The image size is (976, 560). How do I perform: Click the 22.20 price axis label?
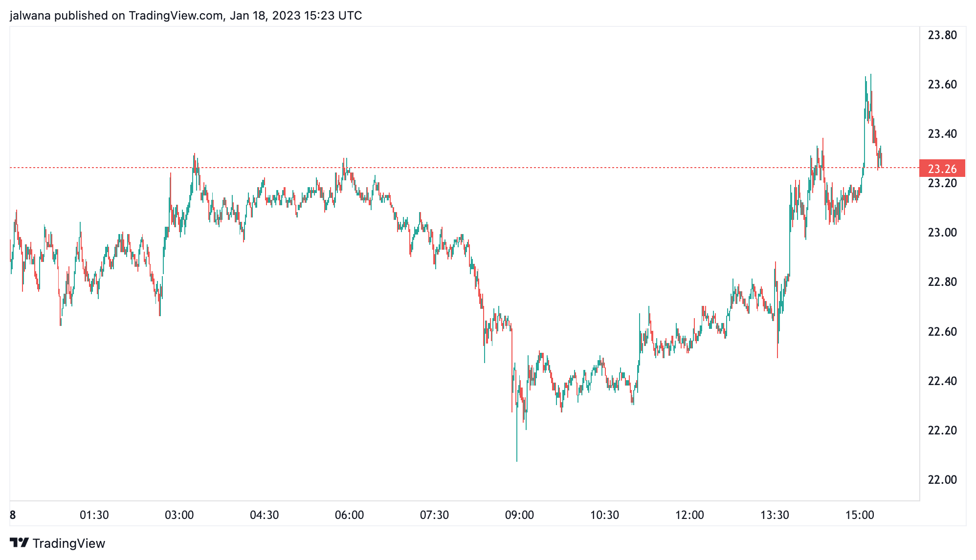[942, 431]
